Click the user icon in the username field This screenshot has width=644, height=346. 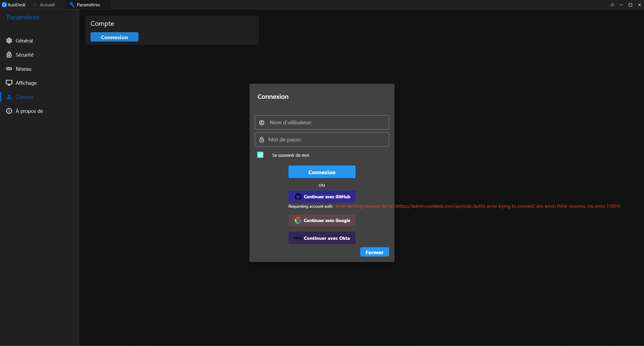click(261, 122)
